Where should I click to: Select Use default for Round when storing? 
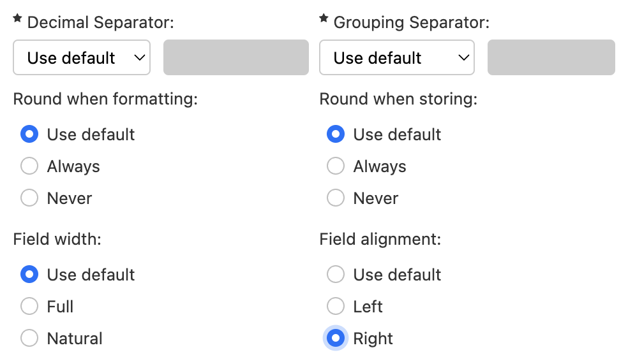click(336, 135)
